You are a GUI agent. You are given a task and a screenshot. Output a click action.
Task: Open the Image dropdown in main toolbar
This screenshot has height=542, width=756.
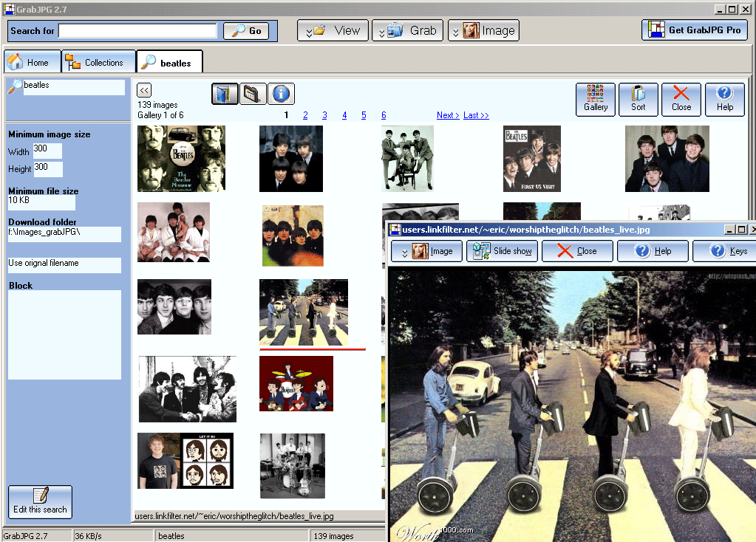483,30
